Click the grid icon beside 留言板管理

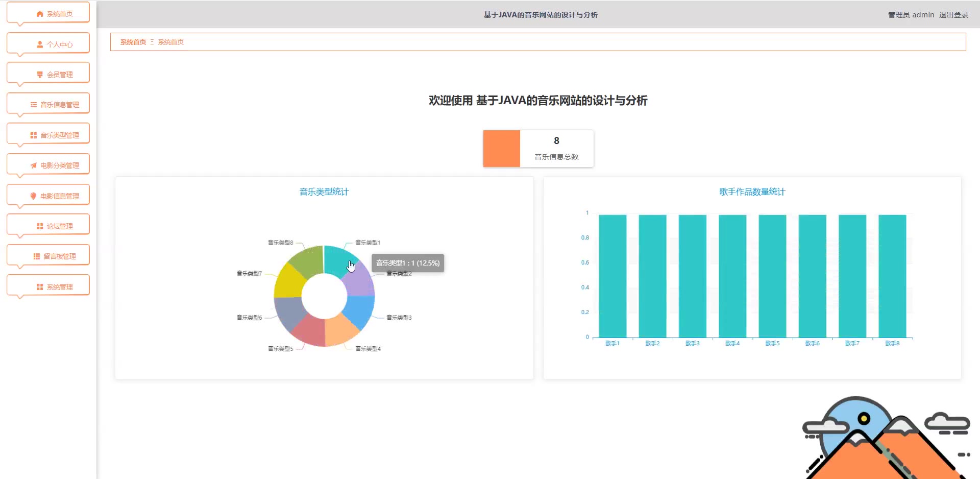(37, 256)
